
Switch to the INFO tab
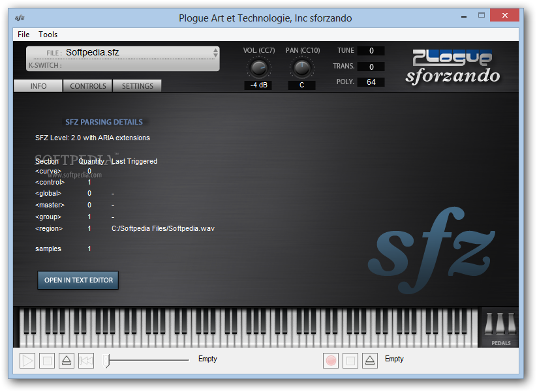coord(38,86)
